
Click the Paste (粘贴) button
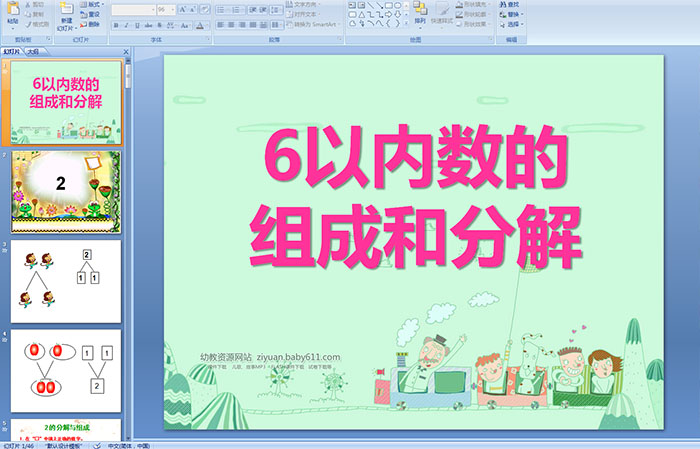pos(13,16)
